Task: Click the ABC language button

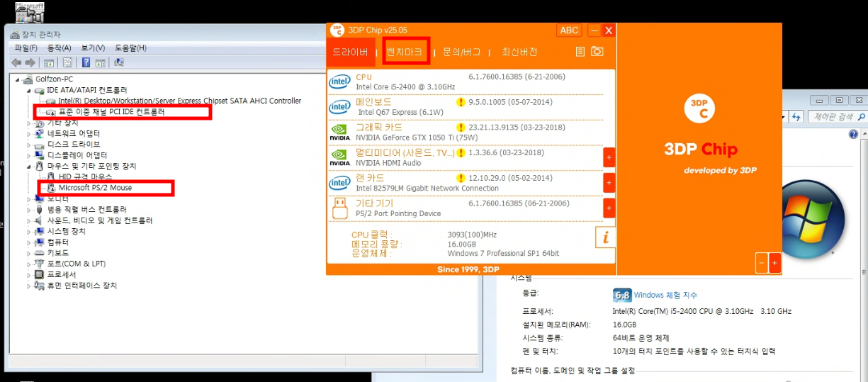Action: [569, 30]
